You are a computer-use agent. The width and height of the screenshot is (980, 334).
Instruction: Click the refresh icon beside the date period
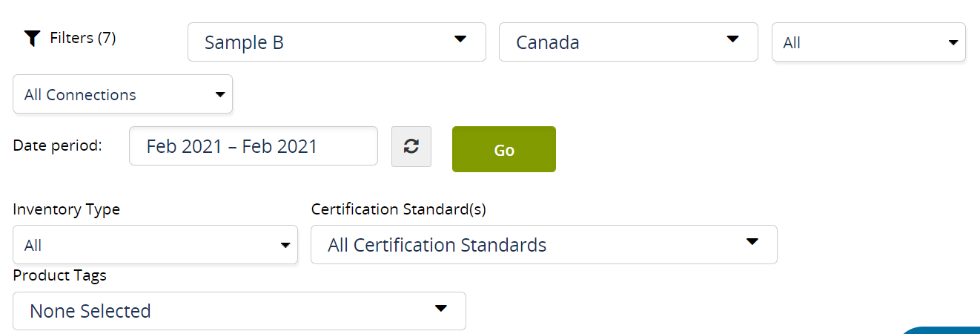[x=411, y=147]
